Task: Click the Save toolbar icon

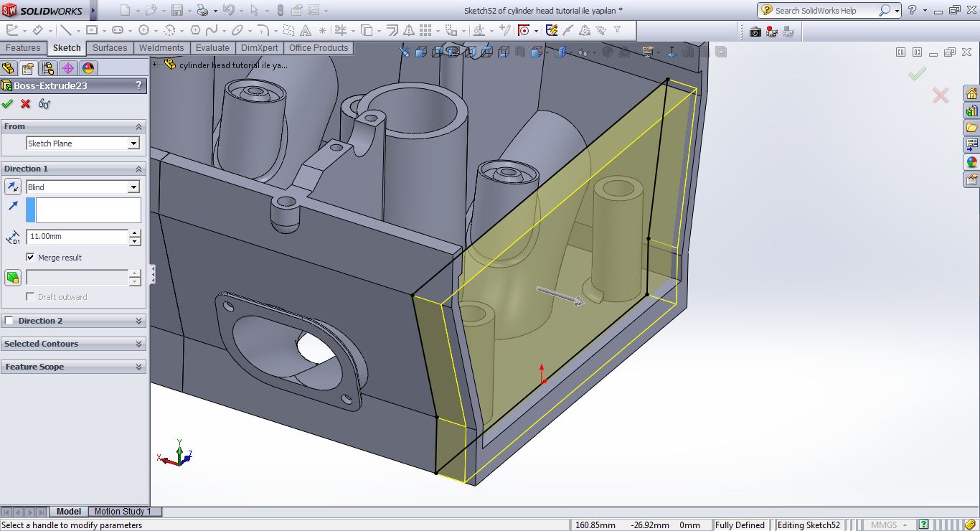Action: [176, 10]
